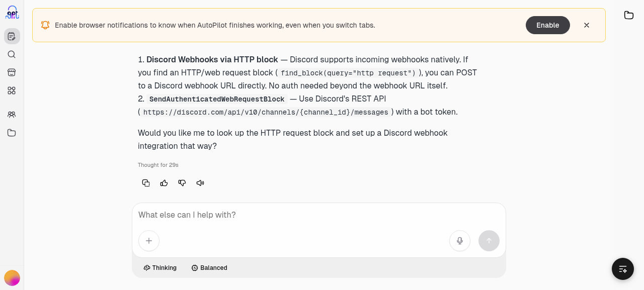
Task: Start voice input with the microphone button
Action: pyautogui.click(x=460, y=241)
